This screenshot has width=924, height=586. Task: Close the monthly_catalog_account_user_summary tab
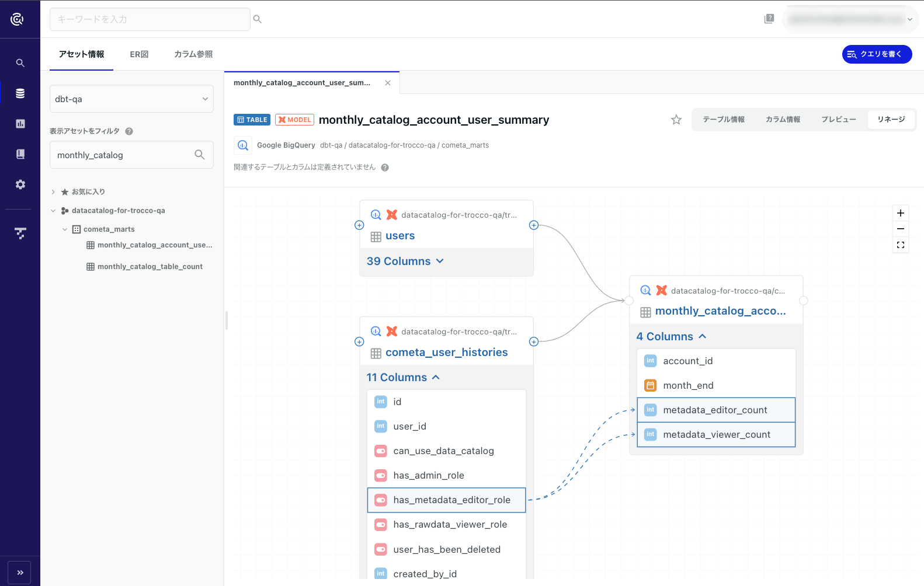coord(388,83)
